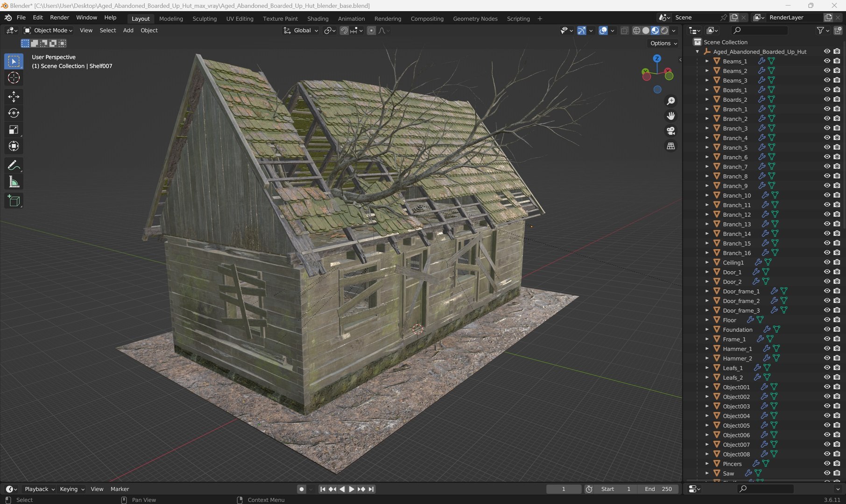Image resolution: width=846 pixels, height=504 pixels.
Task: Activate the Move tool
Action: tap(14, 97)
